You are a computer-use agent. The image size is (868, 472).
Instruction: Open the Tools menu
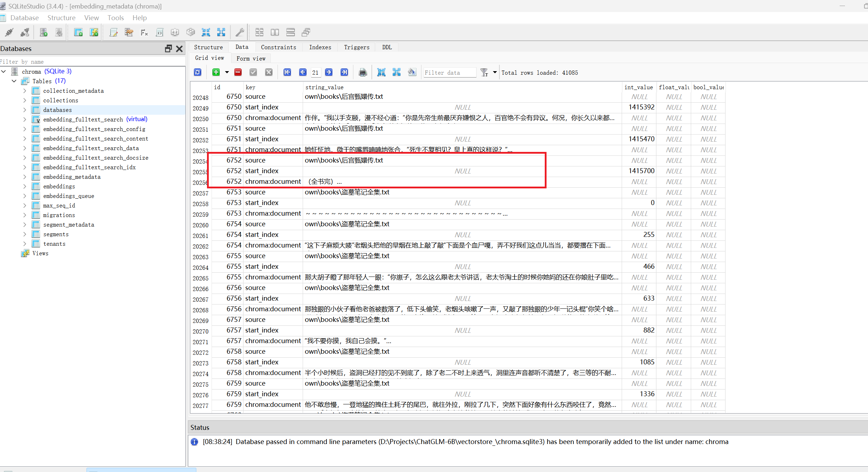pyautogui.click(x=116, y=18)
